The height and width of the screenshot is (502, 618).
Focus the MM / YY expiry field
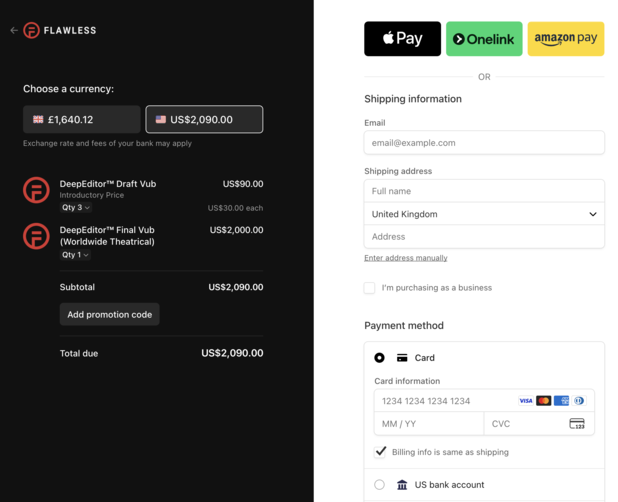point(429,424)
